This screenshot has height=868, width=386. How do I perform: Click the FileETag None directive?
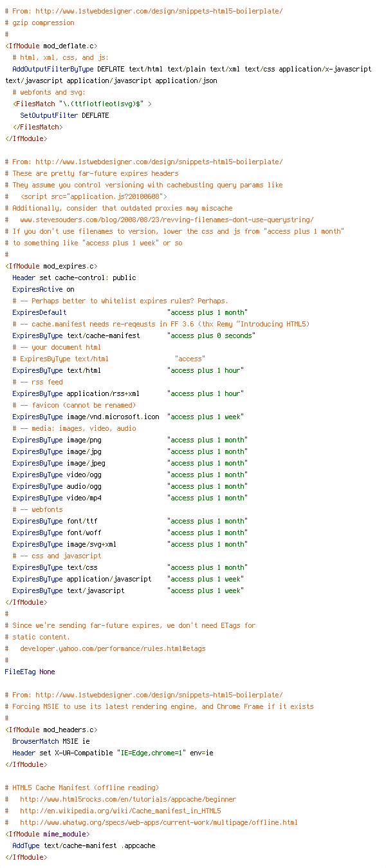tap(30, 672)
